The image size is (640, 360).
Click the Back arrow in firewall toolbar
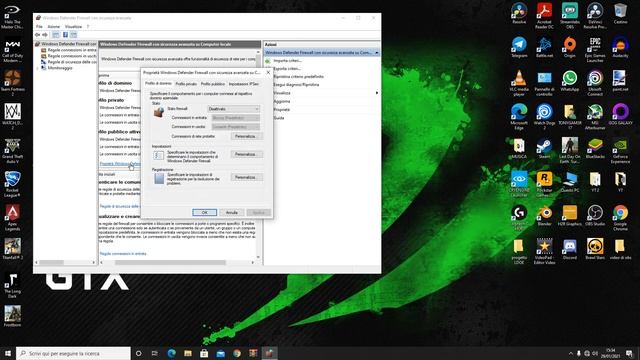38,35
